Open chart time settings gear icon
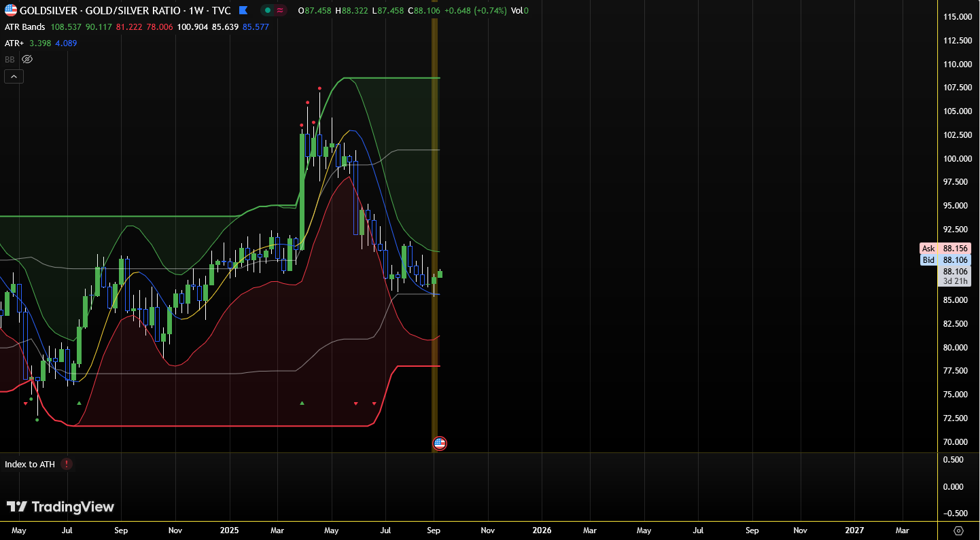 (958, 530)
